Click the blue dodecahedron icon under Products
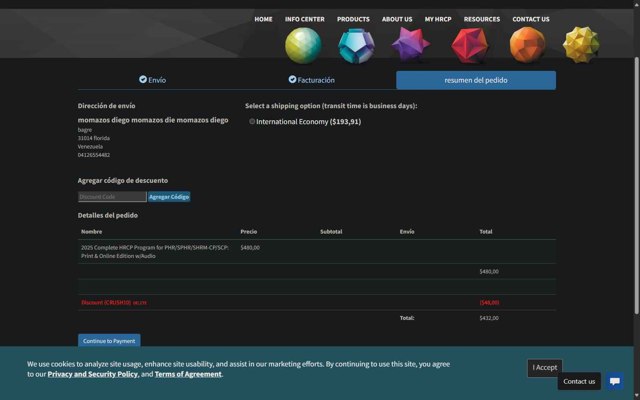Image resolution: width=640 pixels, height=400 pixels. click(356, 46)
